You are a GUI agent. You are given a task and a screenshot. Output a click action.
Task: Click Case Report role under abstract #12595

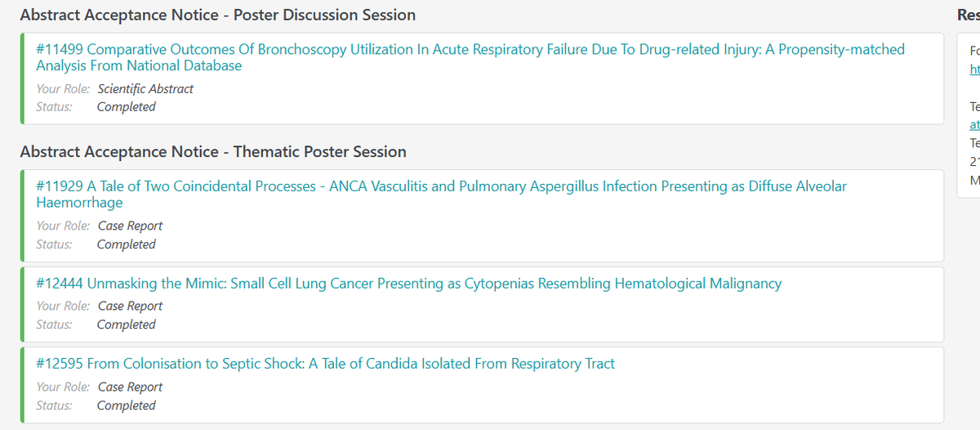pos(130,387)
